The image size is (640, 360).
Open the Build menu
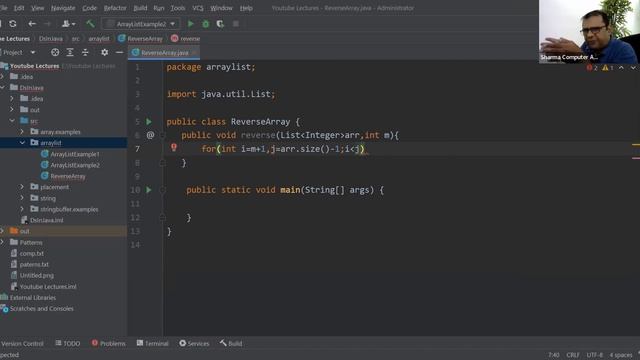pos(140,8)
